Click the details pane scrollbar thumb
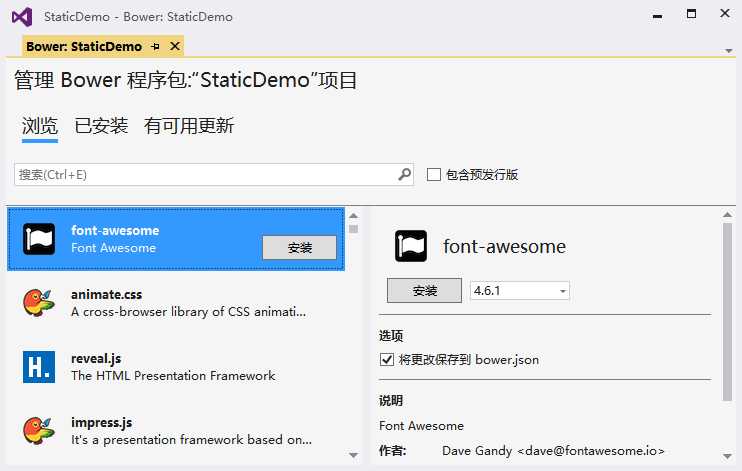This screenshot has width=742, height=471. coord(728,311)
